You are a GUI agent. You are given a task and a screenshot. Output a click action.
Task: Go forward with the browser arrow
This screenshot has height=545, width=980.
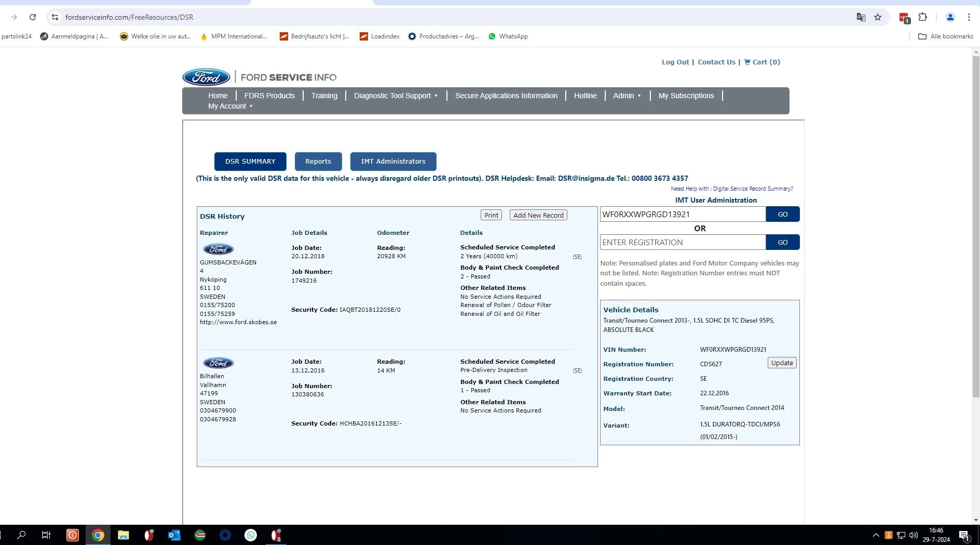click(x=14, y=17)
